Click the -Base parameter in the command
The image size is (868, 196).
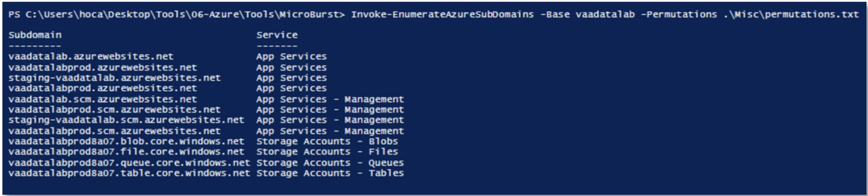[x=555, y=15]
